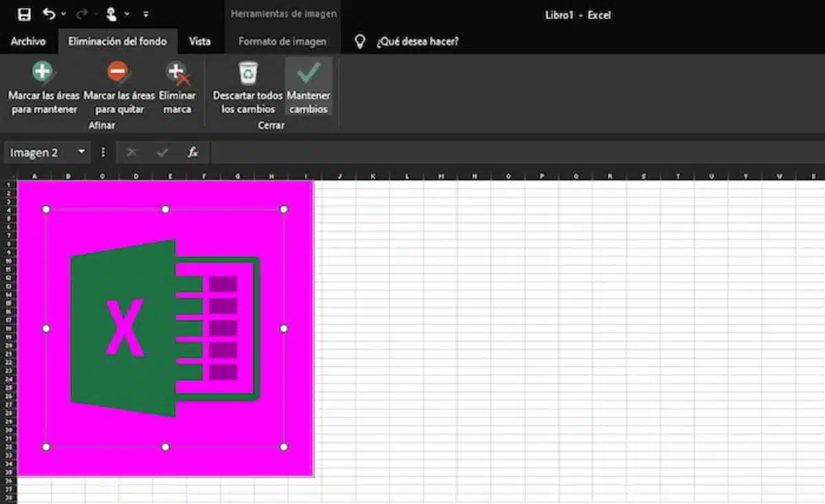Screen dimensions: 825x504
Task: Open the Archivo tab
Action: [27, 41]
